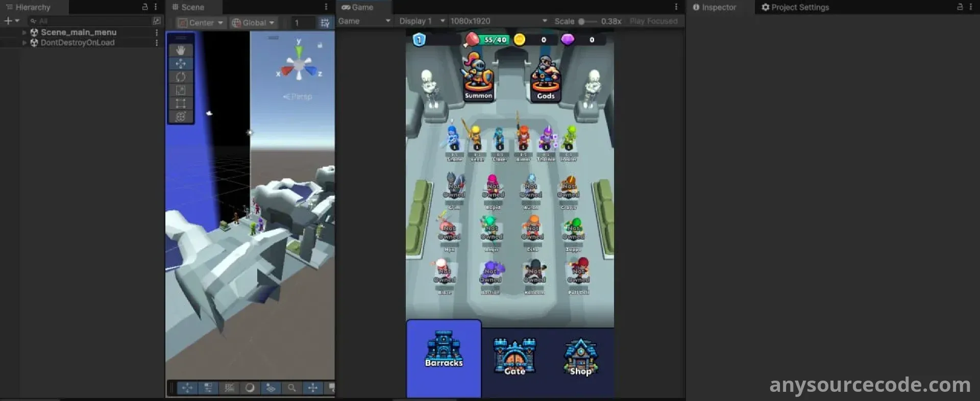Click the Hierarchy search field
Image resolution: width=980 pixels, height=401 pixels.
(x=89, y=21)
